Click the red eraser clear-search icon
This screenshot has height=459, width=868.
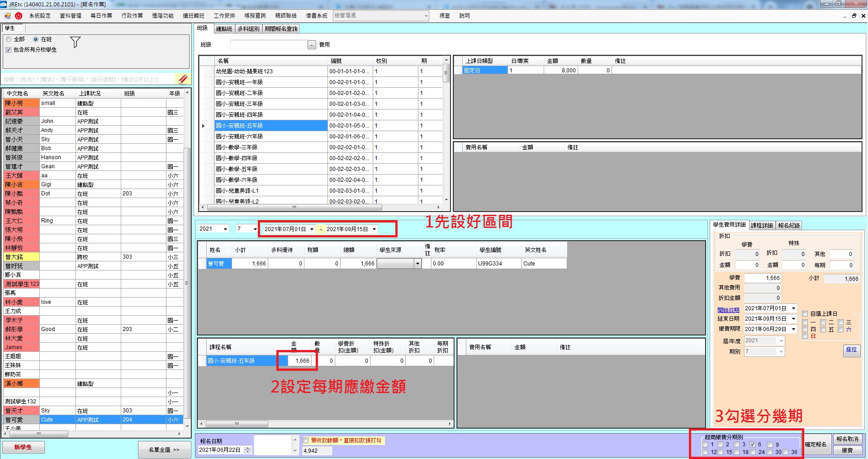point(183,79)
